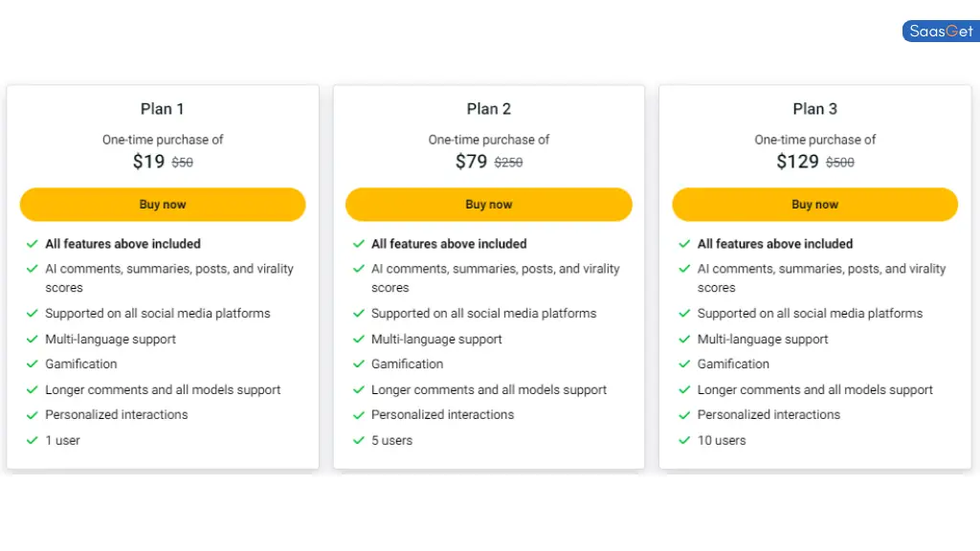Screen dimensions: 980x551
Task: Click the Plan 1 heading
Action: click(x=163, y=109)
